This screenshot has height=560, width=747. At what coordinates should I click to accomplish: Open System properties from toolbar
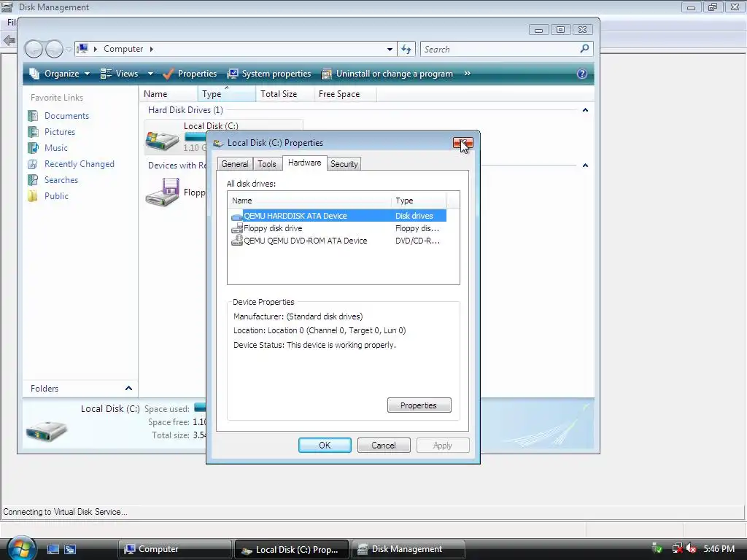click(x=269, y=74)
